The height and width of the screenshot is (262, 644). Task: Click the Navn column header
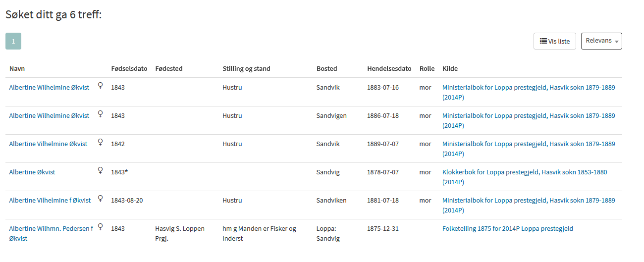tap(17, 68)
